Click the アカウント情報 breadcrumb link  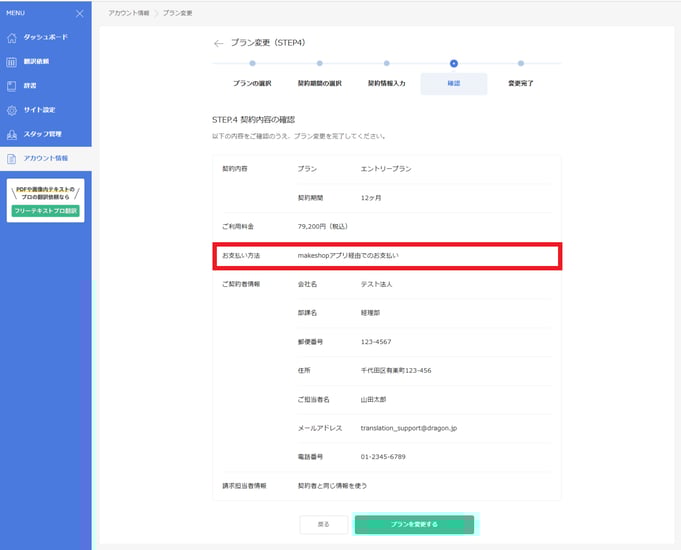(129, 12)
